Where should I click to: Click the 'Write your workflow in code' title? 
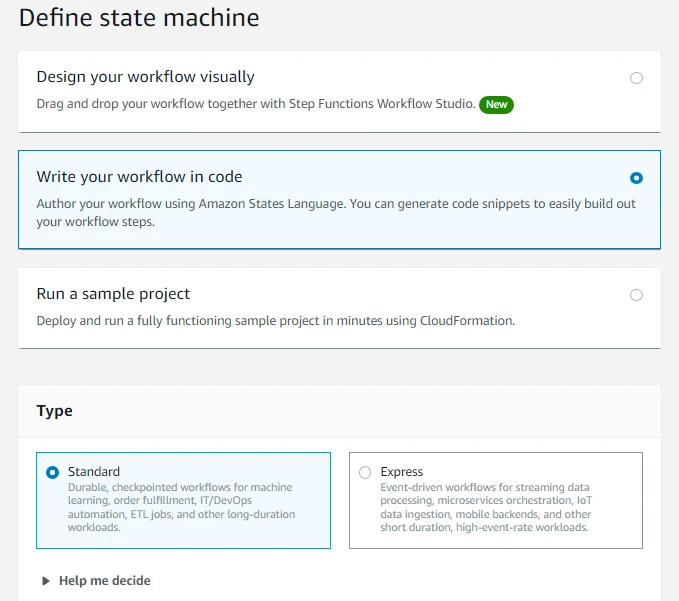(x=139, y=177)
